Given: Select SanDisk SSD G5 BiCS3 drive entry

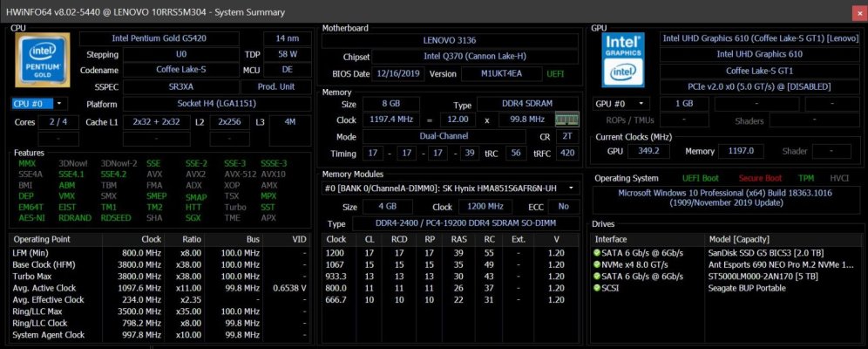Looking at the screenshot, I should pos(728,253).
